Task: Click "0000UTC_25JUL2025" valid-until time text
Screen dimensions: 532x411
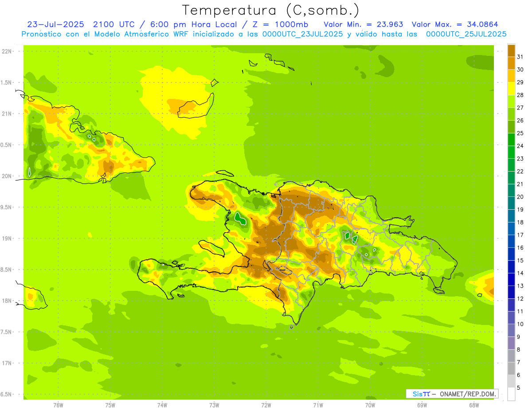Action: click(466, 34)
